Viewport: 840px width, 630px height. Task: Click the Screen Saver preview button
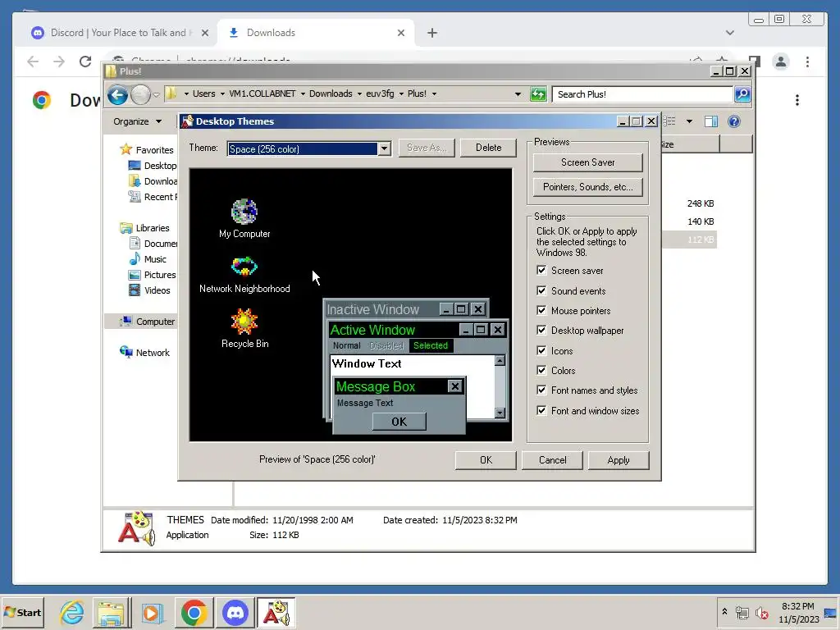pos(587,162)
